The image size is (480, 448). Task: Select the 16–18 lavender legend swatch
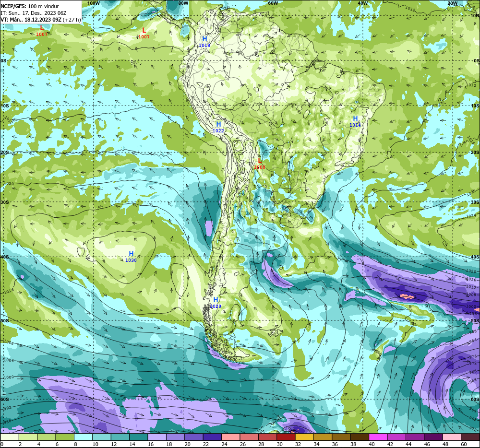[x=157, y=437]
